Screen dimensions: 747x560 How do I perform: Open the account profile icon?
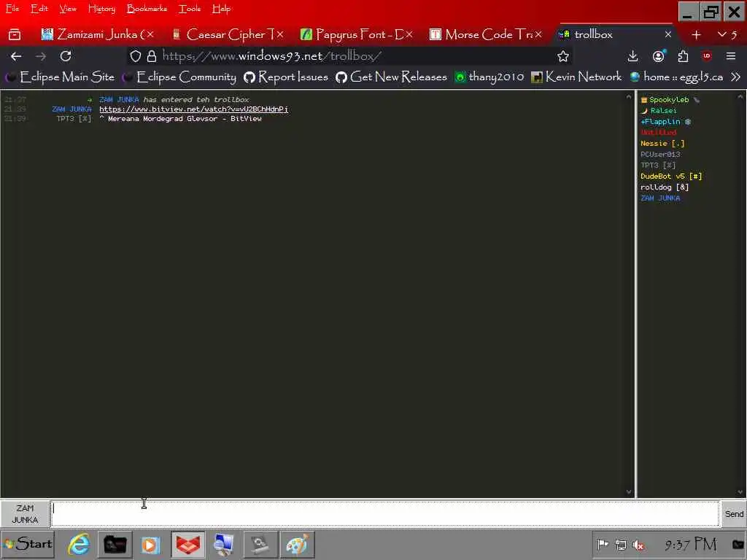pos(659,56)
